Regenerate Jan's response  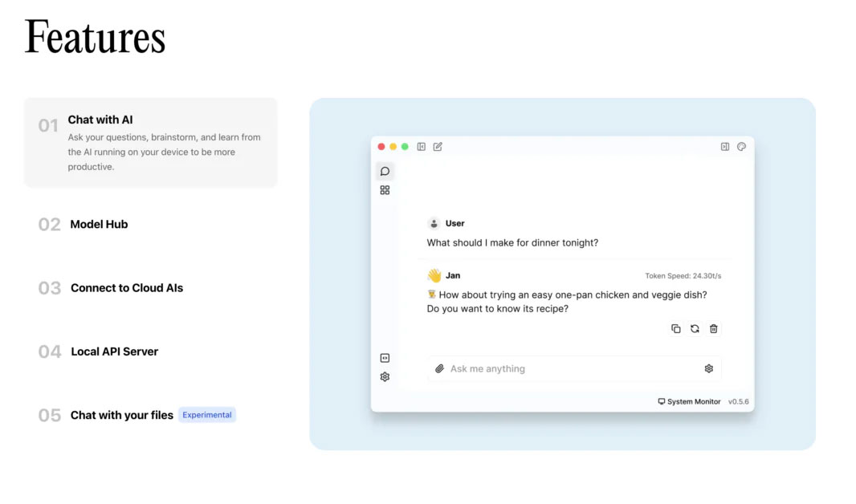click(x=695, y=329)
